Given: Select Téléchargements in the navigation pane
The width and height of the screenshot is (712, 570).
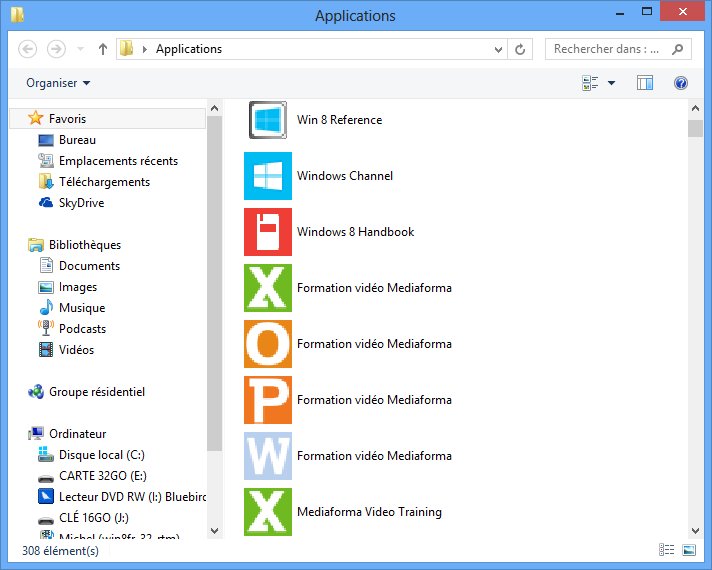Looking at the screenshot, I should click(104, 182).
